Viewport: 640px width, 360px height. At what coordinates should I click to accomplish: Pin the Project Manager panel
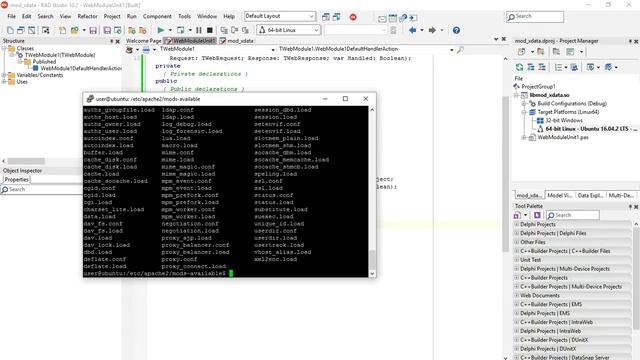630,41
